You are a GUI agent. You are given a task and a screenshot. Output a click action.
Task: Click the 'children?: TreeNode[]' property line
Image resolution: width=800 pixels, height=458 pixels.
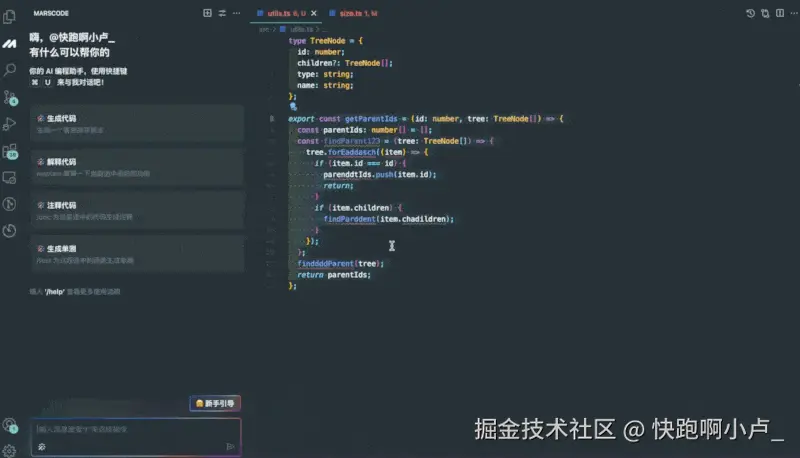345,63
